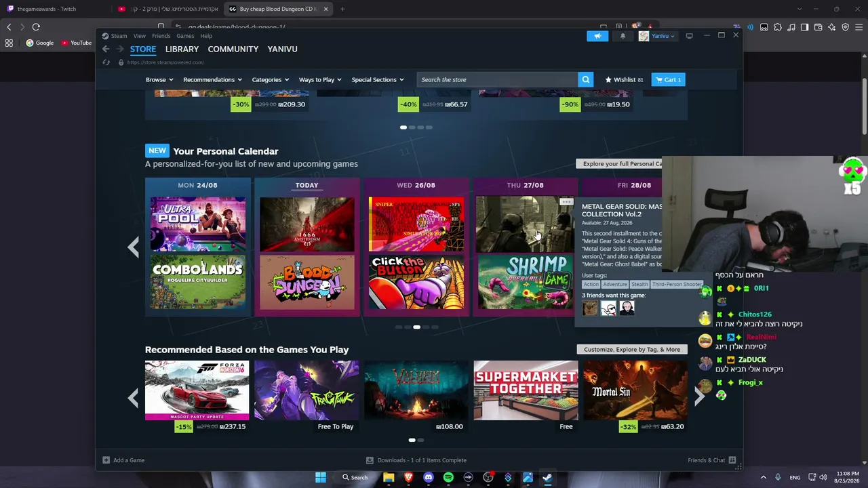Switch to the LIBRARY tab
The height and width of the screenshot is (488, 868).
(182, 49)
